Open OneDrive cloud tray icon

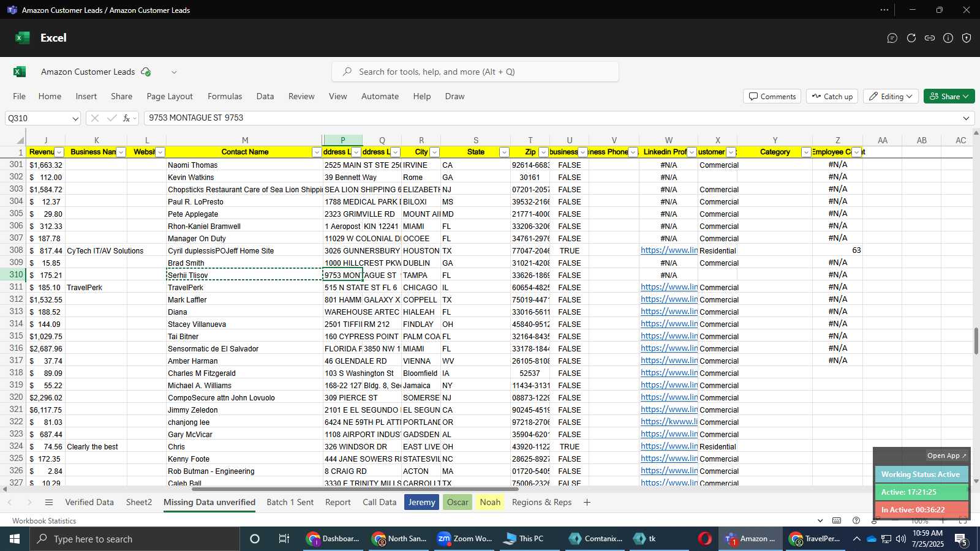click(x=871, y=539)
